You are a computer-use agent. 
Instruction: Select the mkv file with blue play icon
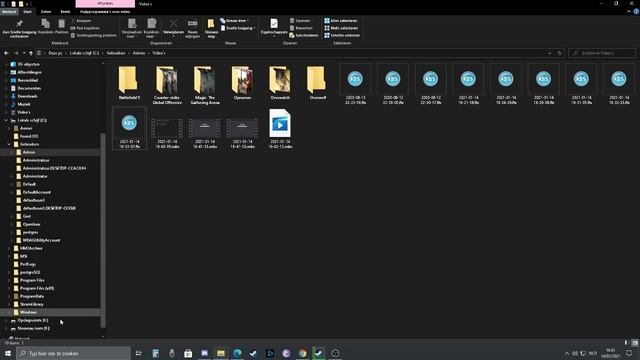click(280, 129)
